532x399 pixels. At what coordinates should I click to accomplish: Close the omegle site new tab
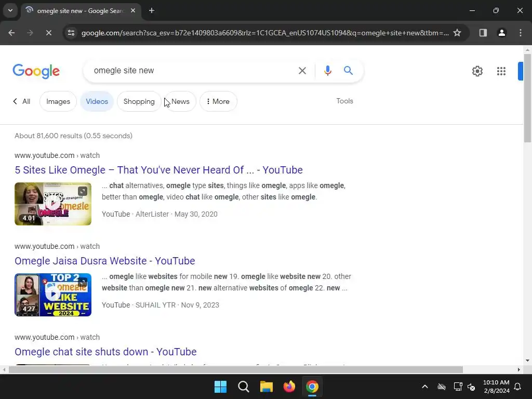[133, 10]
